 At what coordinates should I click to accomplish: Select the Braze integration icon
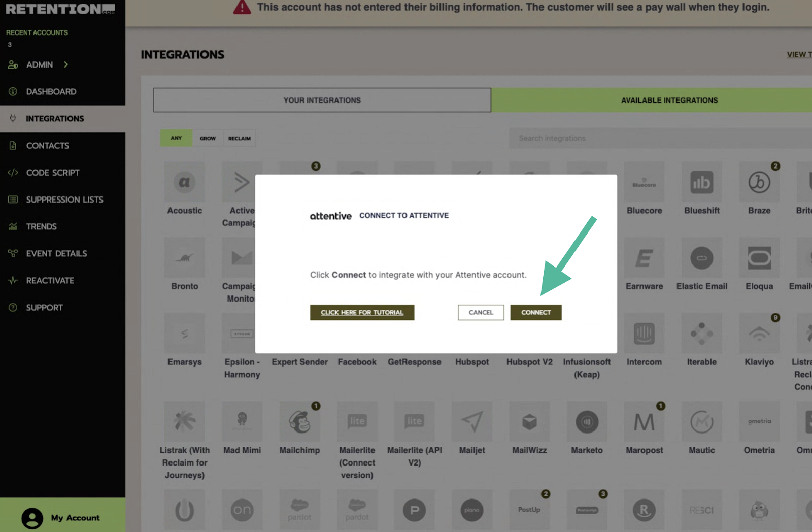[x=759, y=182]
